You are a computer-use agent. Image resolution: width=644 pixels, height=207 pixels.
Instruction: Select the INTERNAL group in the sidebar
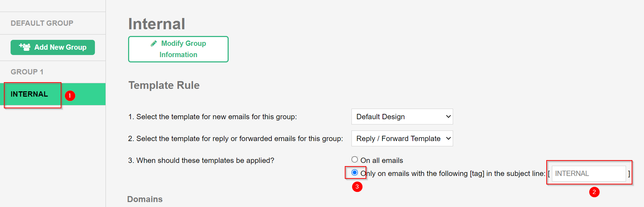tap(29, 94)
